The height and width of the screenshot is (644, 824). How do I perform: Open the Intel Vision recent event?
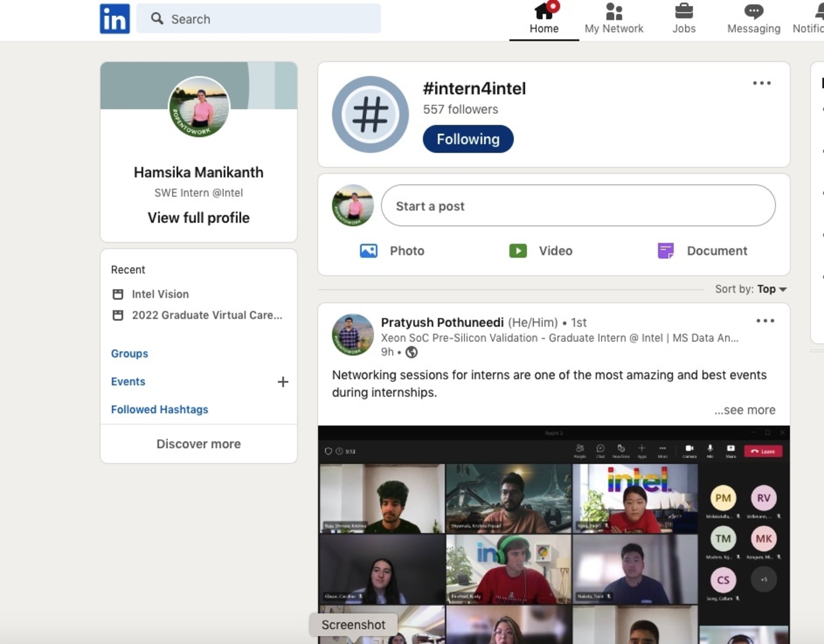coord(160,294)
